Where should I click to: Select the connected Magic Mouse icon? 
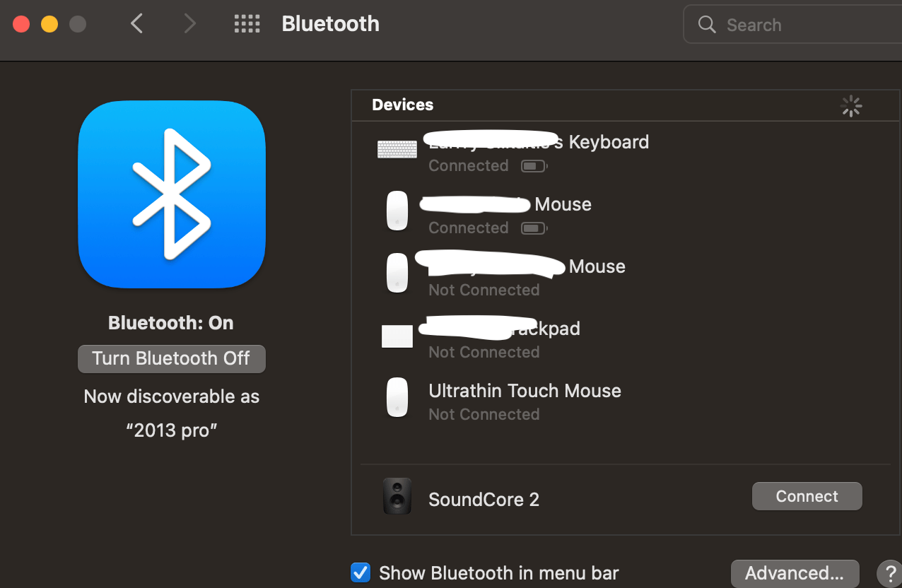pos(397,211)
